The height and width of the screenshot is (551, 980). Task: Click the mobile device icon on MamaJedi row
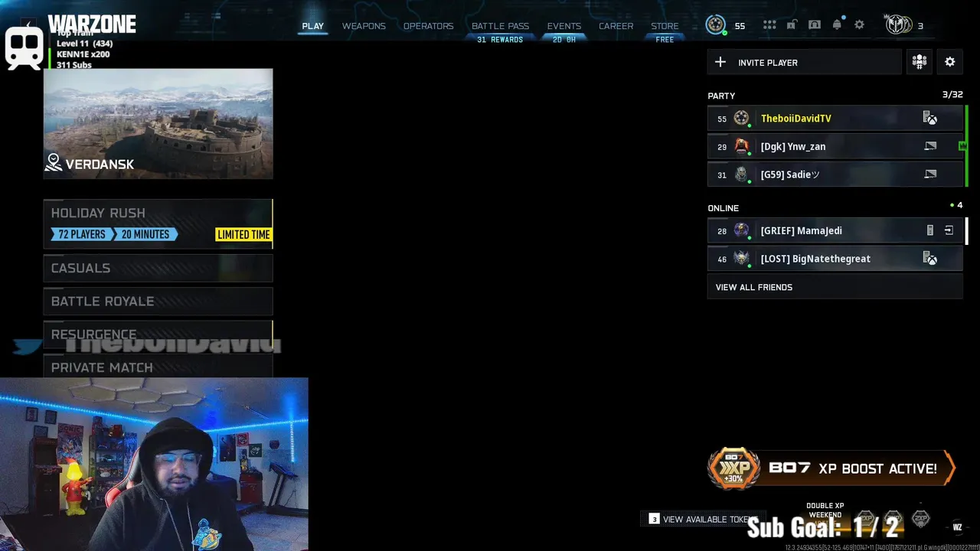pos(930,230)
